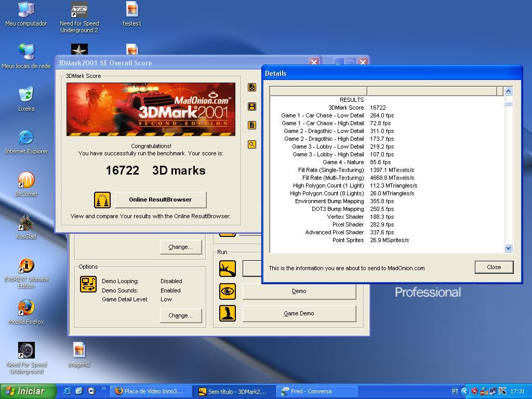Screen dimensions: 532x399
Task: Click the red shield tray icon
Action: [x=474, y=391]
